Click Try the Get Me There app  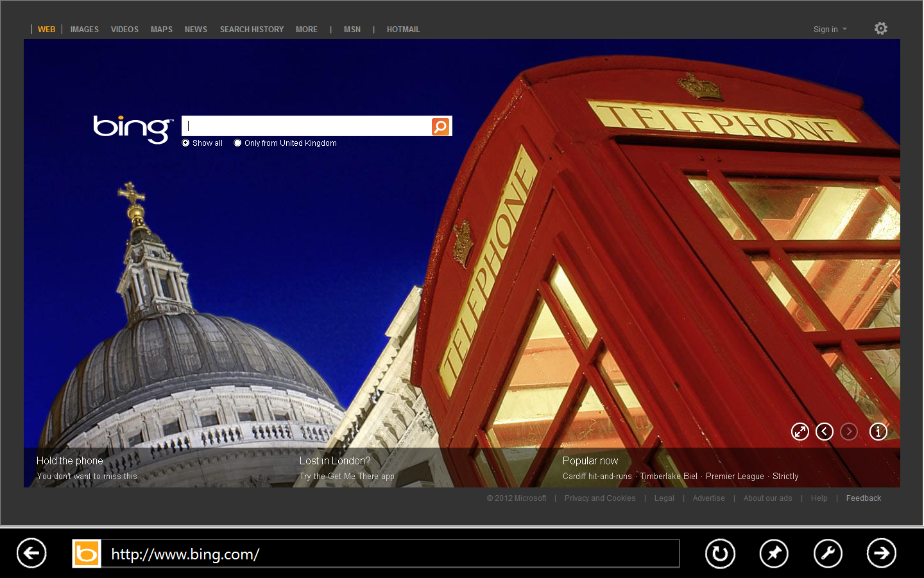(347, 477)
